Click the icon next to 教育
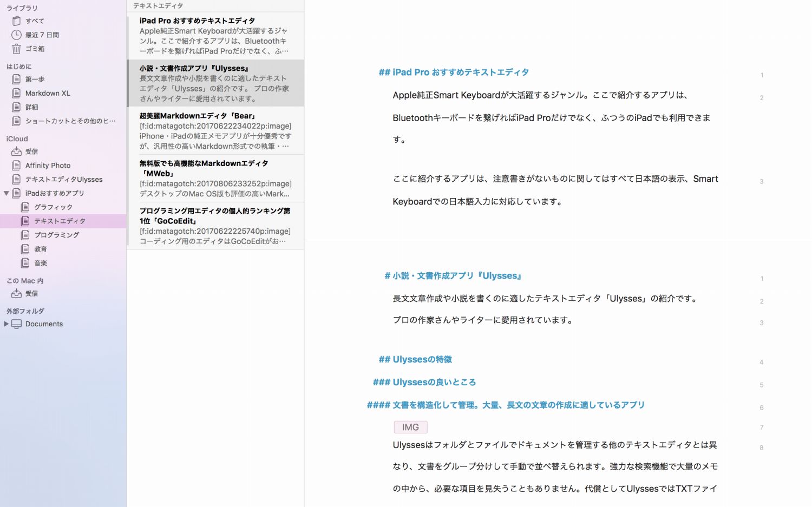 click(25, 249)
